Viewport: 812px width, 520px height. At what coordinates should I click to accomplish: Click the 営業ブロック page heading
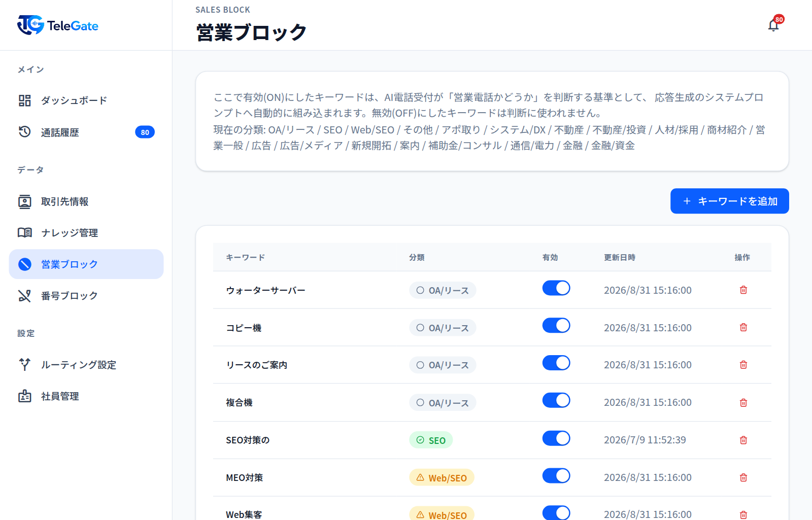pyautogui.click(x=251, y=32)
